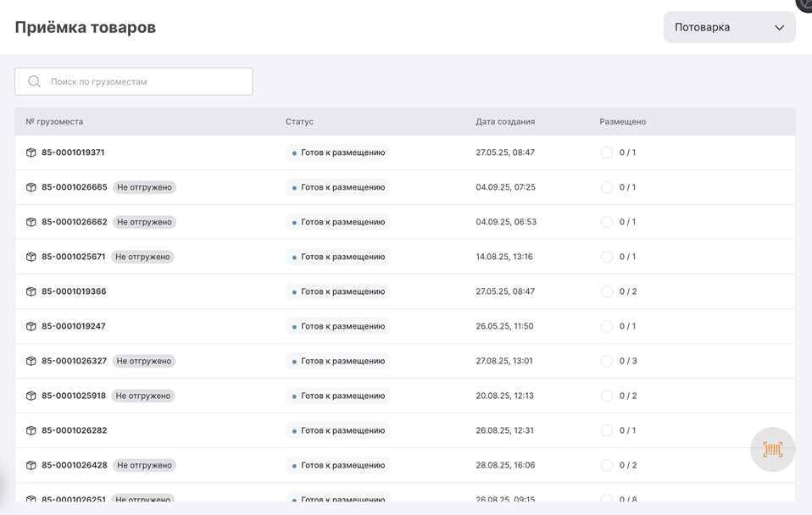This screenshot has height=515, width=812.
Task: Sort by Дата создания column header
Action: coord(505,122)
